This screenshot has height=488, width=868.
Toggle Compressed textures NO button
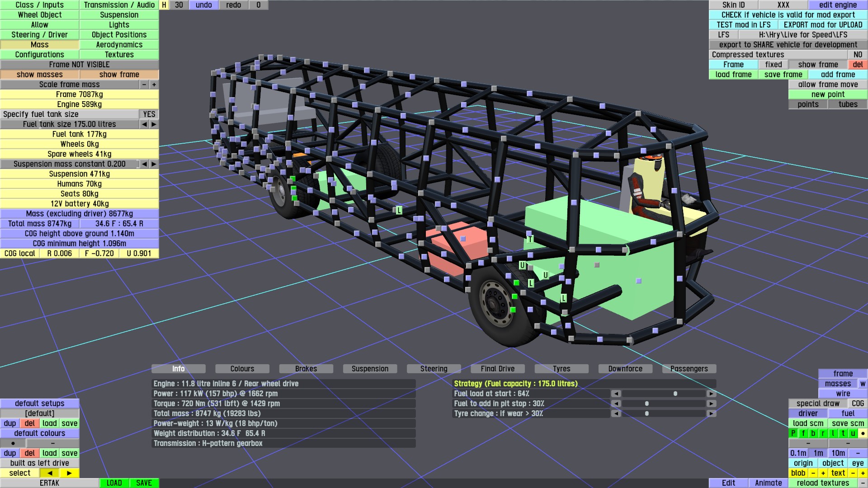(858, 55)
